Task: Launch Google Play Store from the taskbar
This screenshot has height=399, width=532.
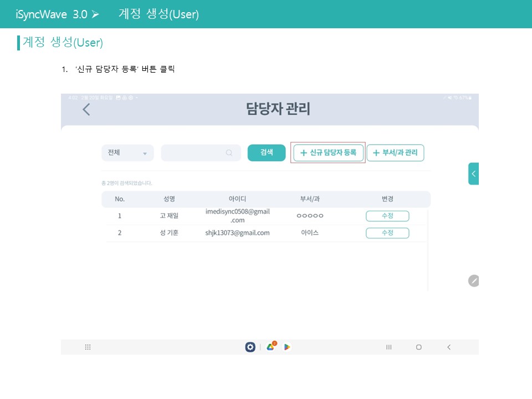Action: click(x=287, y=347)
